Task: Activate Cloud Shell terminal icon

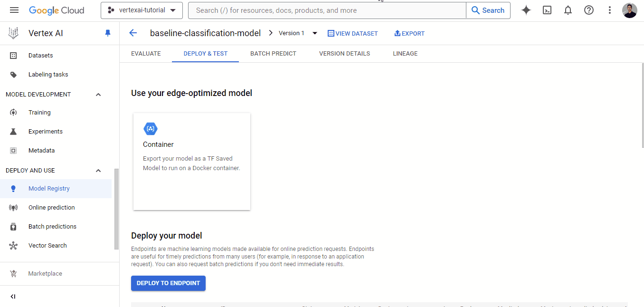Action: pyautogui.click(x=547, y=10)
